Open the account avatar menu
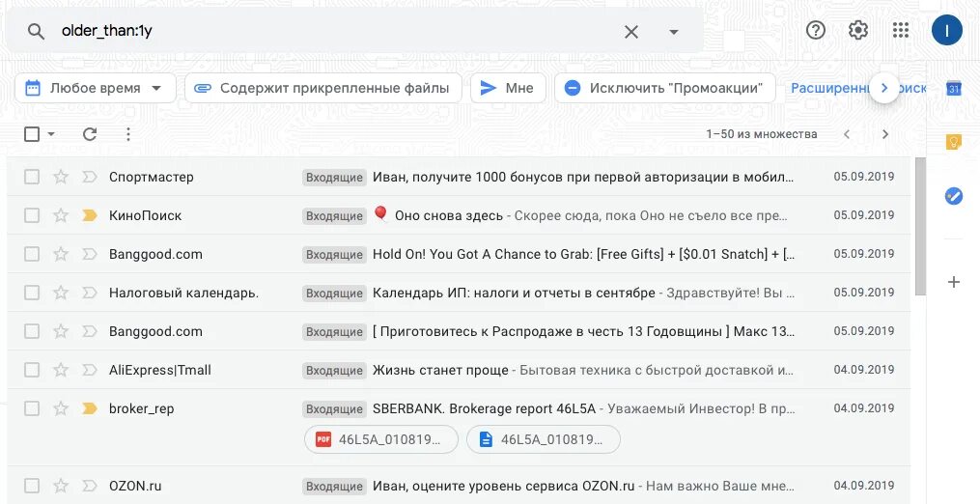980x504 pixels. click(946, 30)
